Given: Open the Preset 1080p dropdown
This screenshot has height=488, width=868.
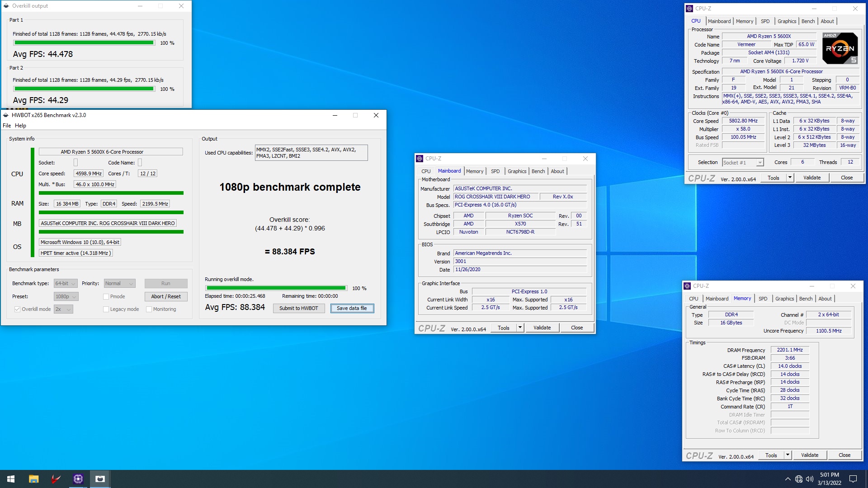Looking at the screenshot, I should pyautogui.click(x=66, y=297).
